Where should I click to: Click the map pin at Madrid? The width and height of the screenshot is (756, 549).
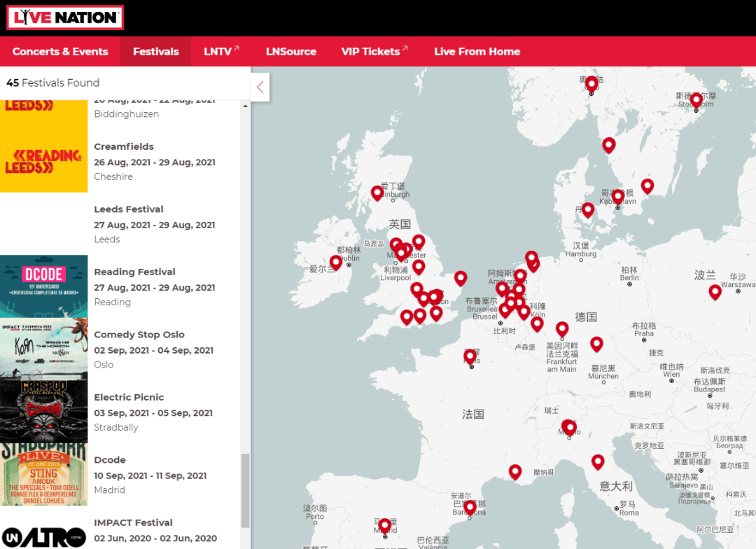tap(385, 527)
